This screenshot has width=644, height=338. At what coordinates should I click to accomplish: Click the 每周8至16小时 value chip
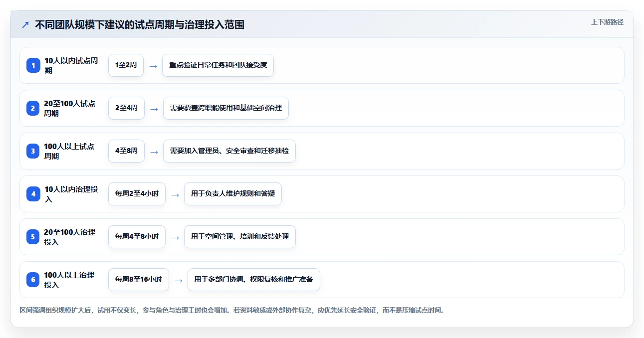pos(139,280)
